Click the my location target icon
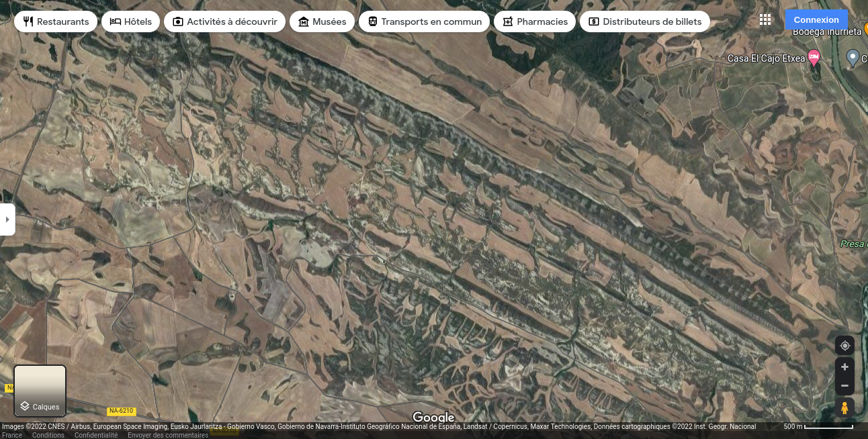This screenshot has height=439, width=868. tap(844, 346)
